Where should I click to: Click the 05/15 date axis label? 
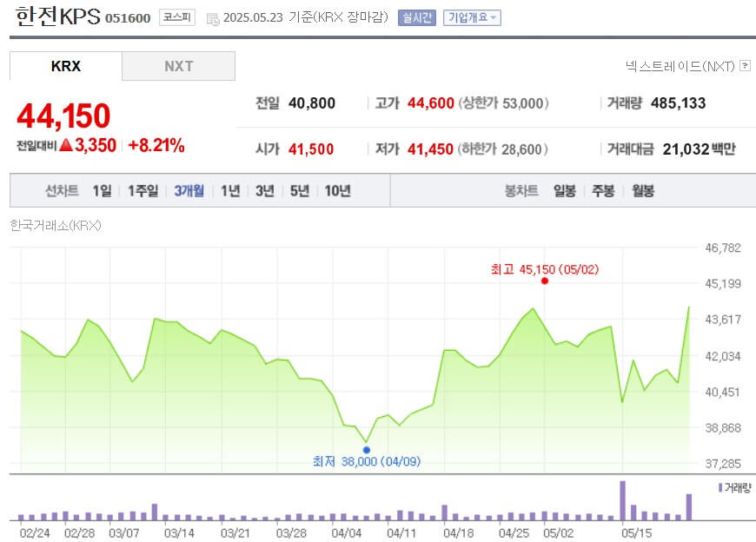pos(636,533)
